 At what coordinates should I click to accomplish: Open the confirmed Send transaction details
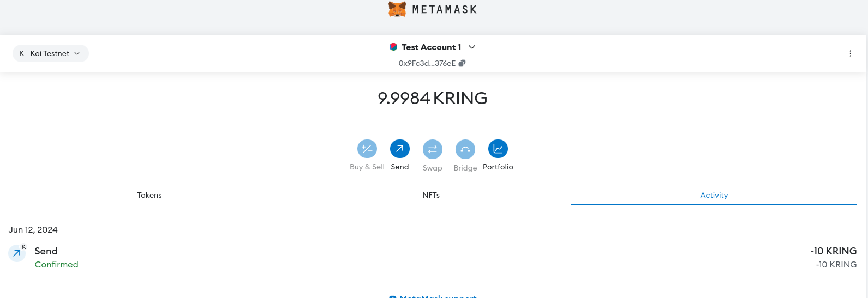[x=46, y=251]
